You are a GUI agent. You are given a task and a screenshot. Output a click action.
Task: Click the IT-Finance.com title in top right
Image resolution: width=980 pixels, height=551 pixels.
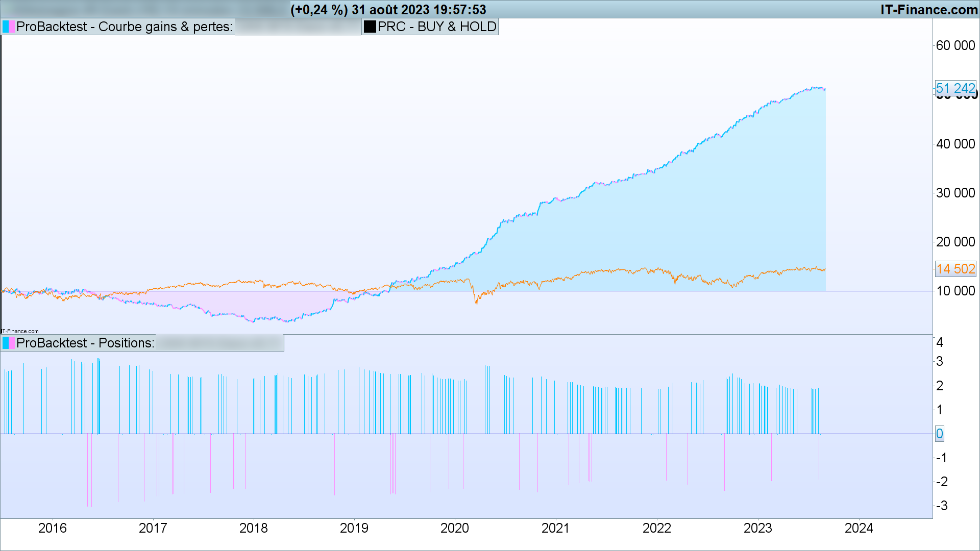[x=928, y=10]
